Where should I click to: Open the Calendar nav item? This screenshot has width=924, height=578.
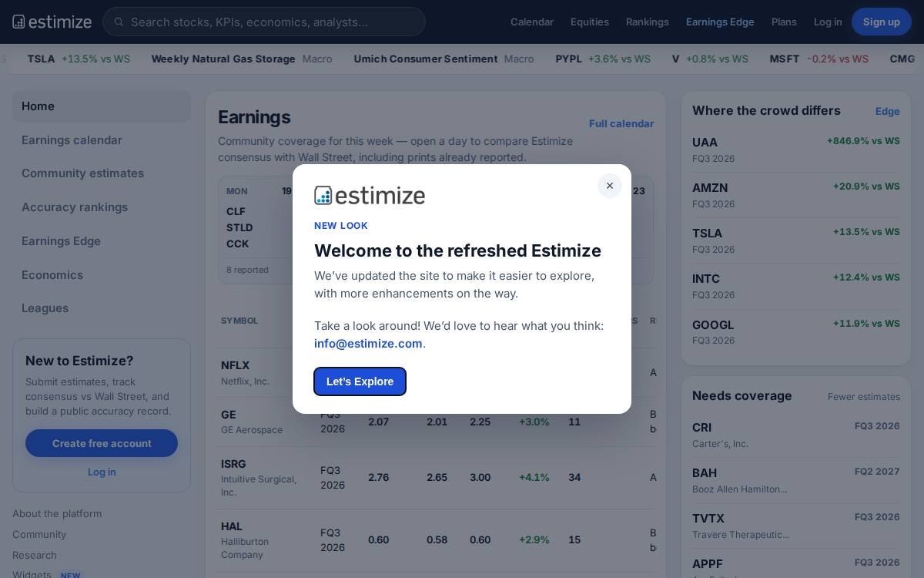(532, 22)
